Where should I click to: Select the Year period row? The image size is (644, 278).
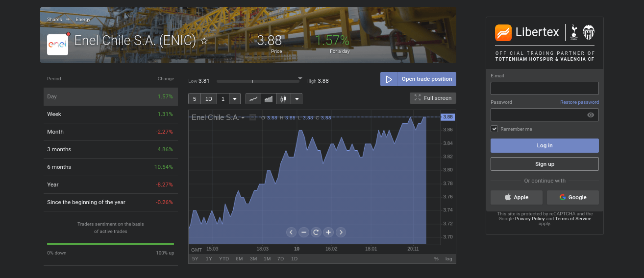tap(110, 185)
